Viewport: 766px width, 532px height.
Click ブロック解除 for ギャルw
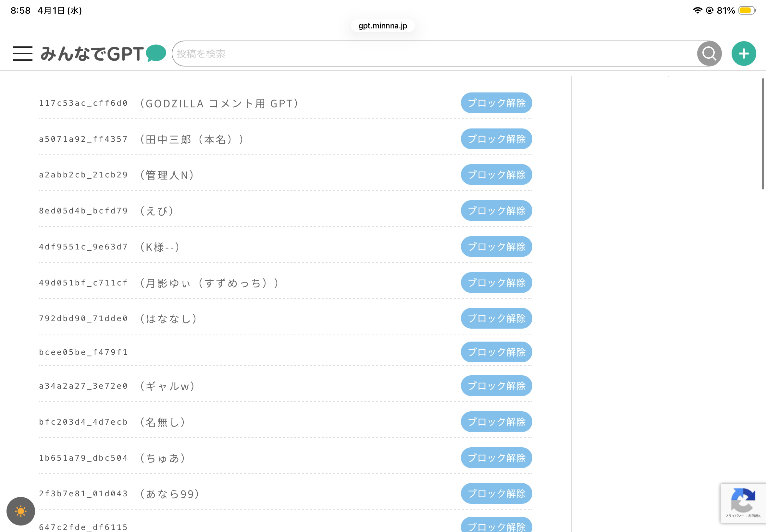click(496, 386)
